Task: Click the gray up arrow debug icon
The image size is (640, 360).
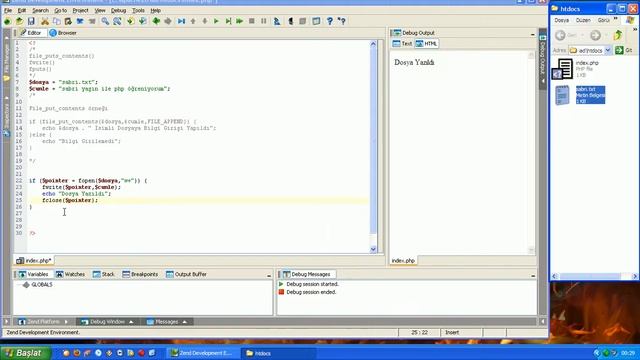Action: pos(193,21)
